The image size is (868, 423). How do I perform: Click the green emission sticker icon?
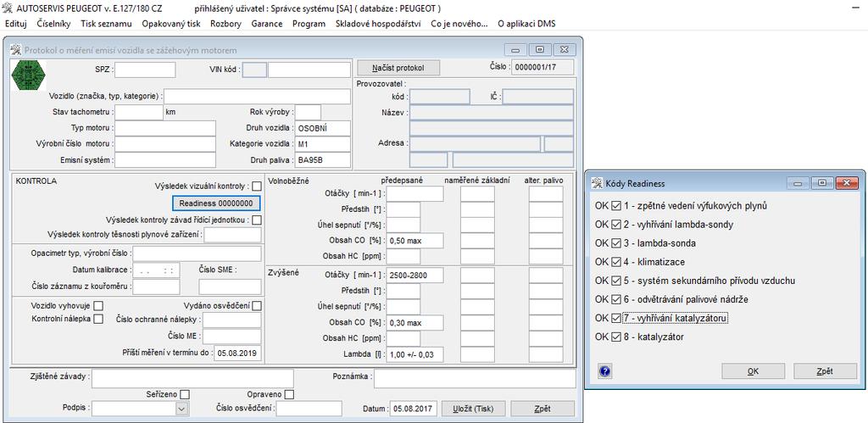[29, 75]
